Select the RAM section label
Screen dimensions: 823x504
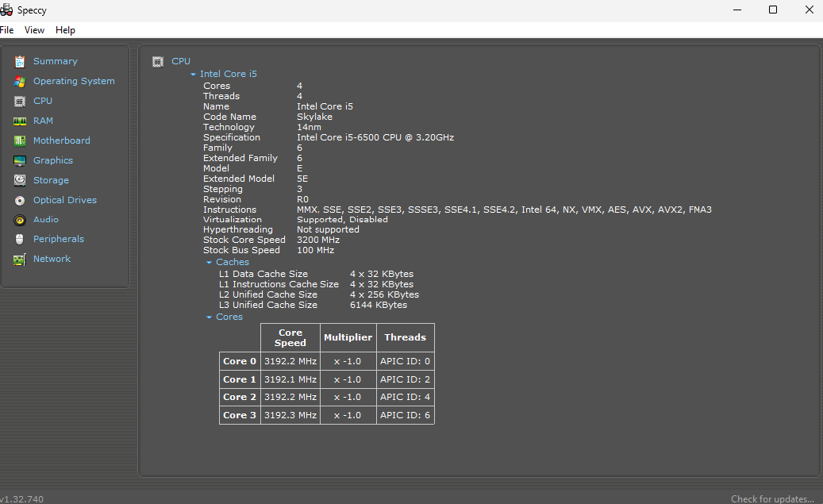tap(43, 121)
